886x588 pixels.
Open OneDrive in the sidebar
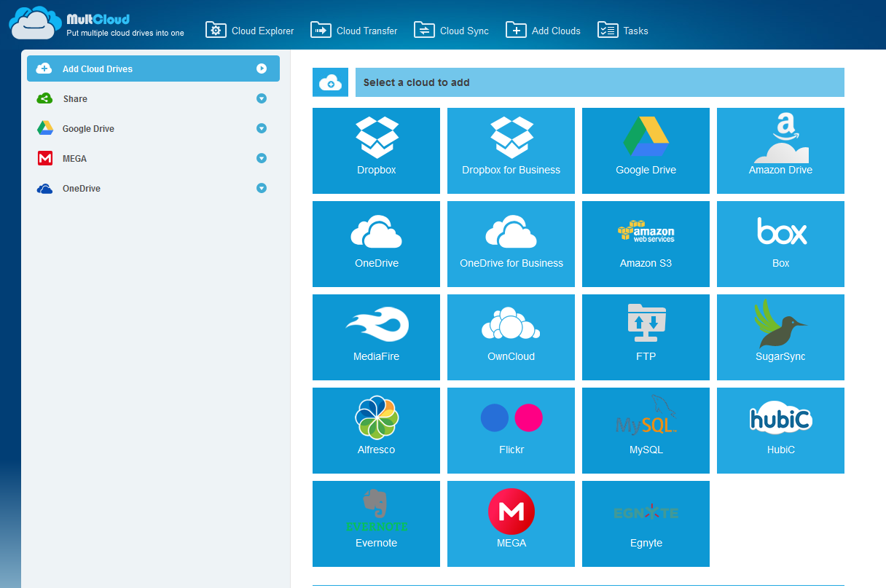153,188
